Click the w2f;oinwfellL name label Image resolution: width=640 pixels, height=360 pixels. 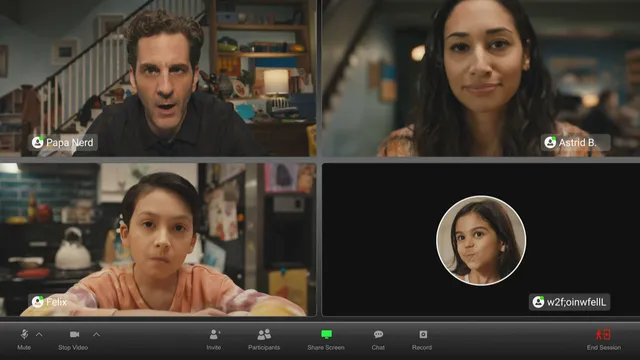(576, 302)
